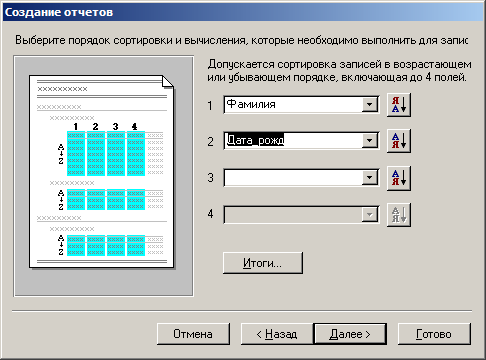Proceed with the Далее > button
486x360 pixels.
pos(350,334)
